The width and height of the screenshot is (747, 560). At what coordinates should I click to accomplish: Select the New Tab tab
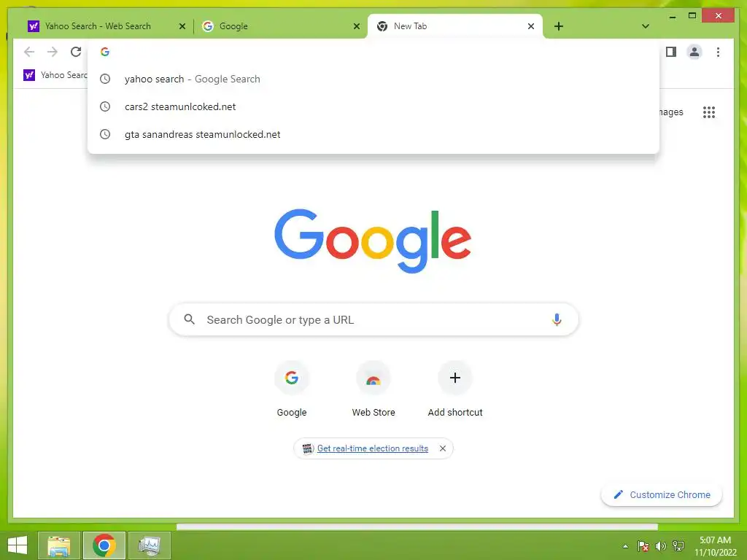coord(455,26)
